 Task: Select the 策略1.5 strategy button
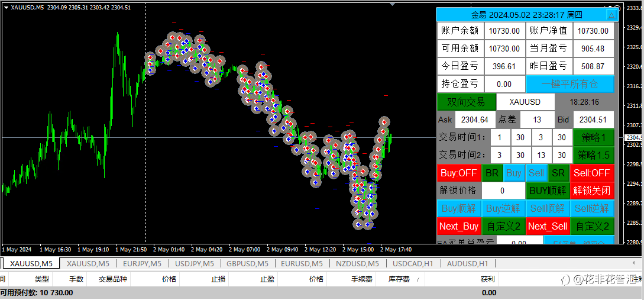(593, 155)
